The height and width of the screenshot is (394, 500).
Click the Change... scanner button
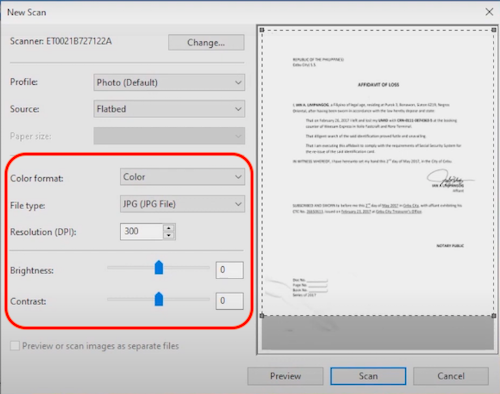click(206, 42)
